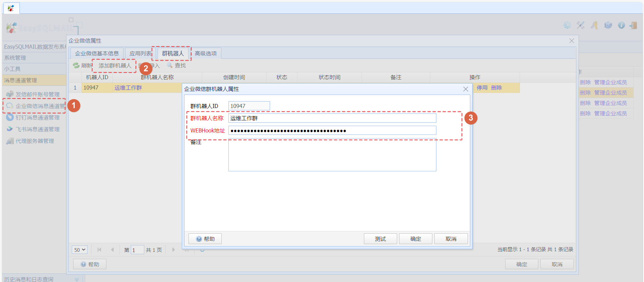Screen dimensions: 644x282
Task: Sort by 群机器人名称 column header
Action: [x=157, y=77]
